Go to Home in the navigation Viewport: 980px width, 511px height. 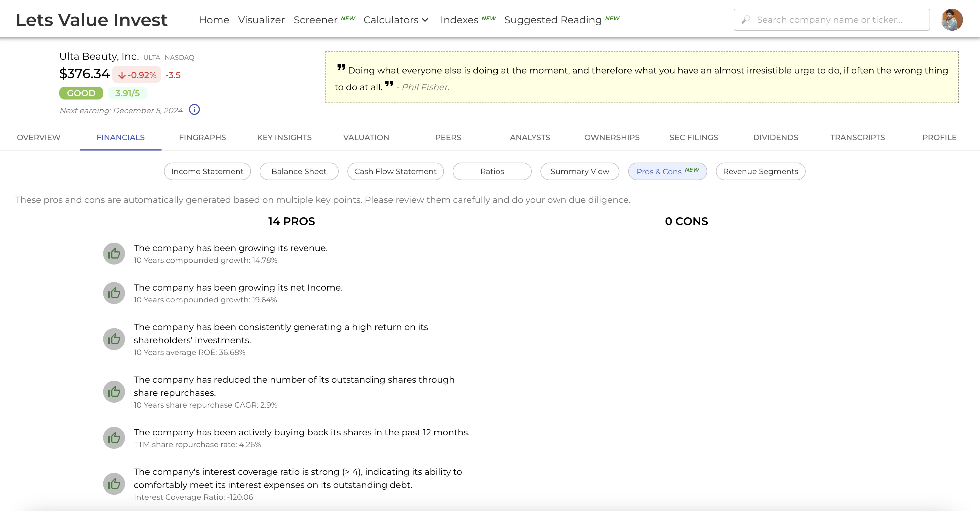coord(214,20)
